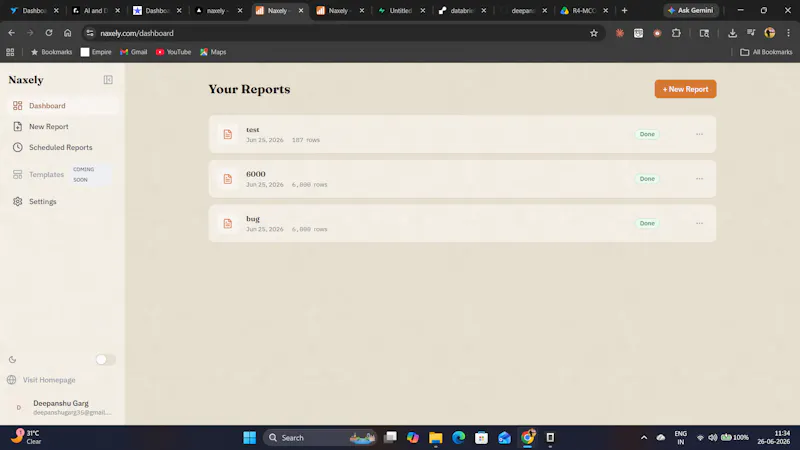Open more options for 6000 report
800x450 pixels.
(x=699, y=179)
